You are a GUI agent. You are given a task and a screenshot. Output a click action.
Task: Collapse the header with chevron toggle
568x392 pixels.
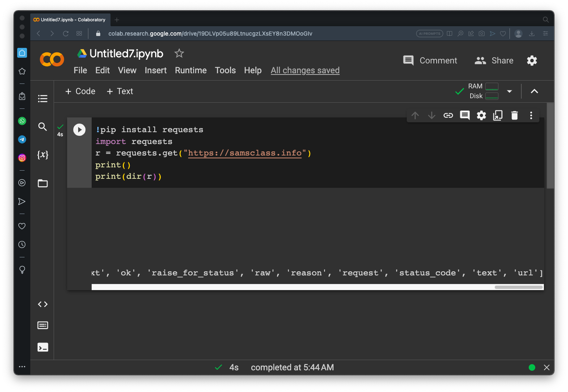click(x=534, y=91)
